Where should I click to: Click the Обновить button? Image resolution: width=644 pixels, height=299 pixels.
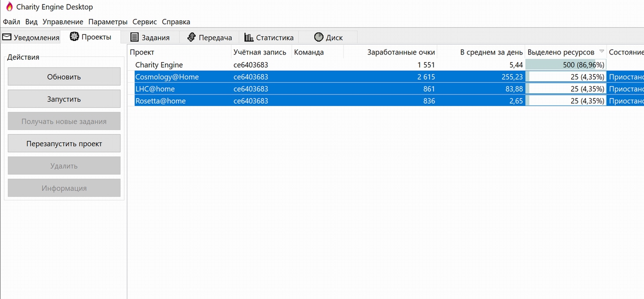(64, 77)
